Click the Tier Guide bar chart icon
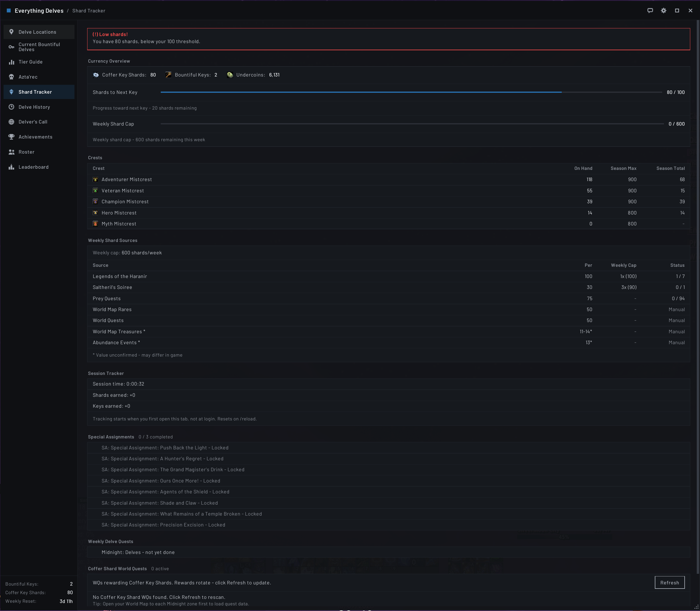Screen dimensions: 700x611 pos(11,62)
